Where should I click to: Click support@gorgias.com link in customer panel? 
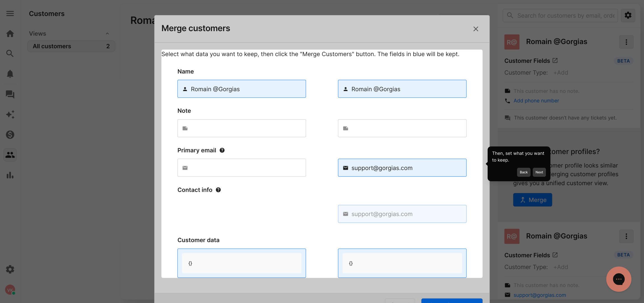[x=539, y=295]
